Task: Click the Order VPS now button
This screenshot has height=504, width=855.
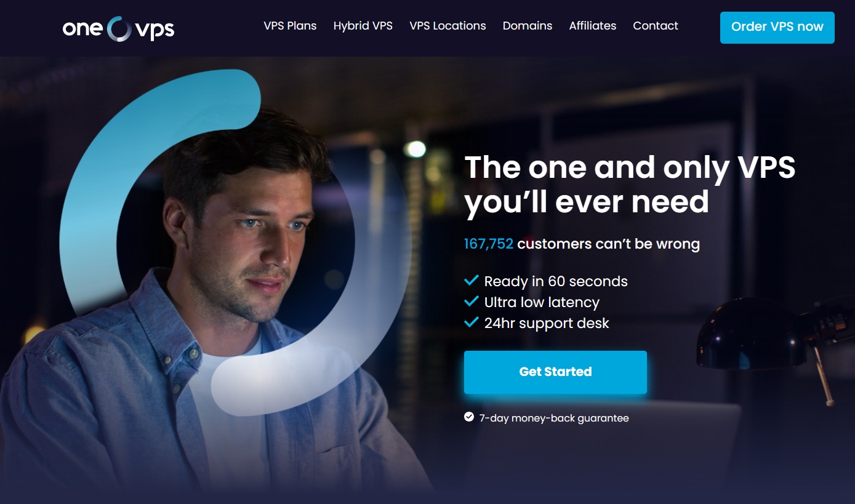Action: [777, 27]
